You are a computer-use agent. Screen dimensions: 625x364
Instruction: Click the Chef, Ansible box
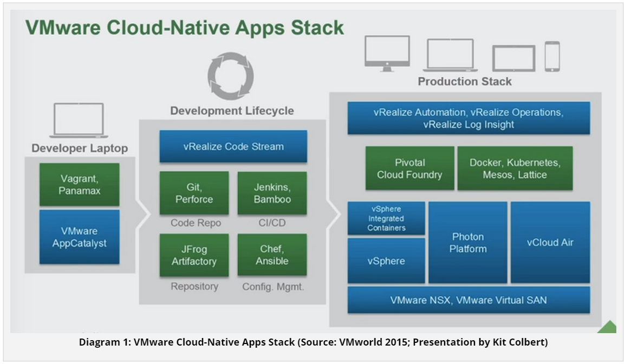(272, 255)
